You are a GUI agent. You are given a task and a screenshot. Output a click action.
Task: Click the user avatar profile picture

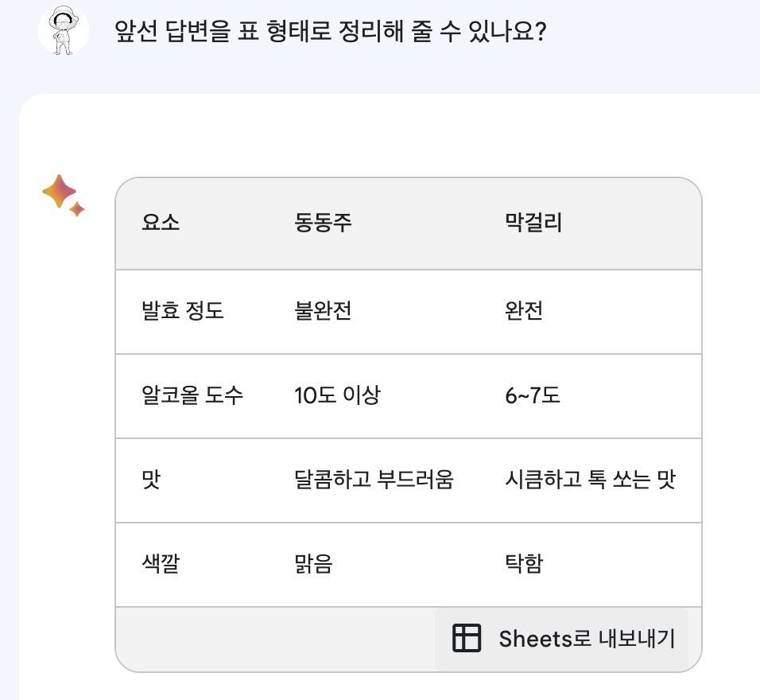tap(64, 31)
